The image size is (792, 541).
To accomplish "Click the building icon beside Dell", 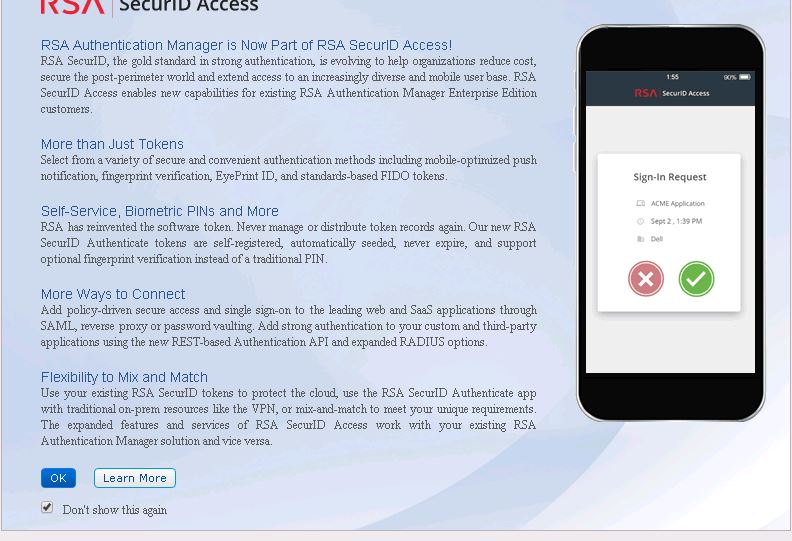I will pyautogui.click(x=640, y=239).
